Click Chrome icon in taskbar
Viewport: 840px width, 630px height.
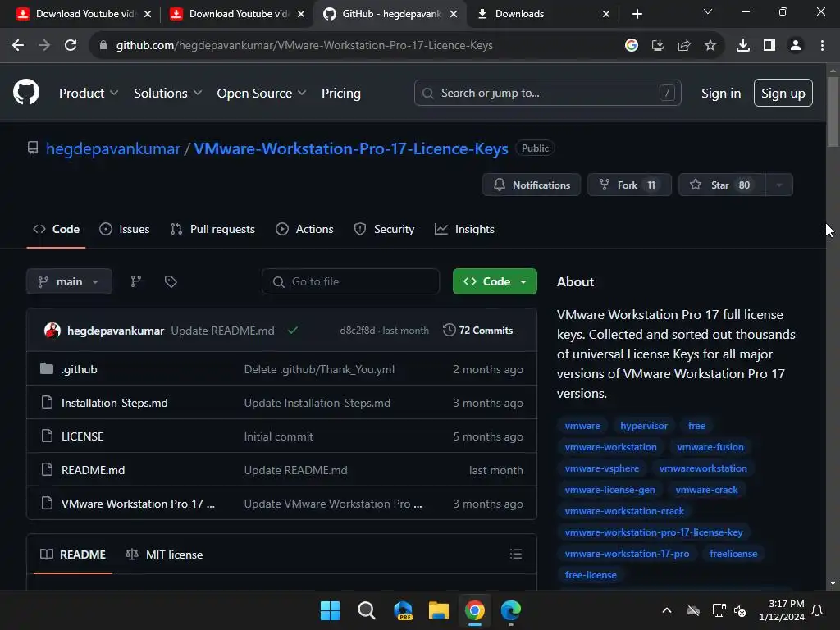[x=475, y=610]
